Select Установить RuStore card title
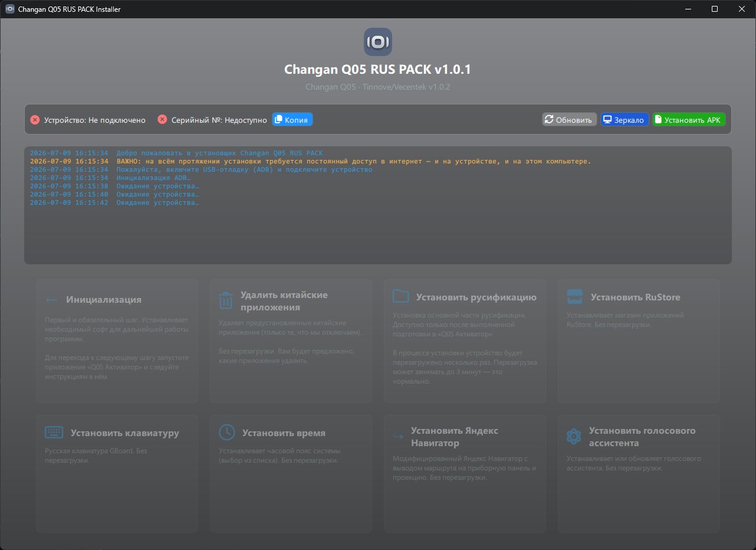Viewport: 756px width, 550px height. [636, 297]
